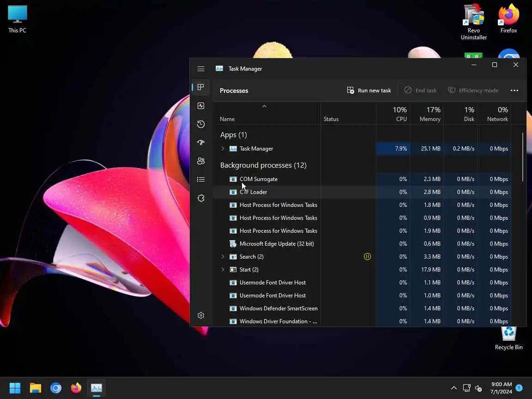The image size is (532, 399).
Task: Toggle sort order with Name column arrow
Action: click(264, 107)
